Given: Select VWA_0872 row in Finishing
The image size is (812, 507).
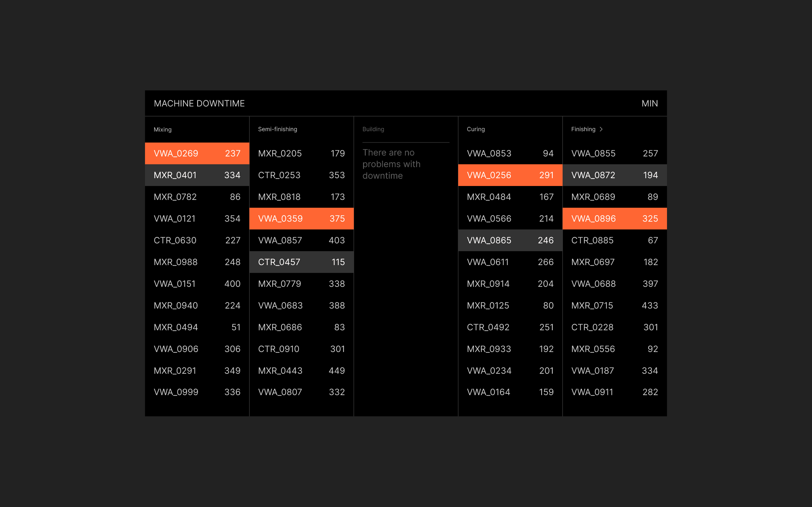Looking at the screenshot, I should coord(615,175).
